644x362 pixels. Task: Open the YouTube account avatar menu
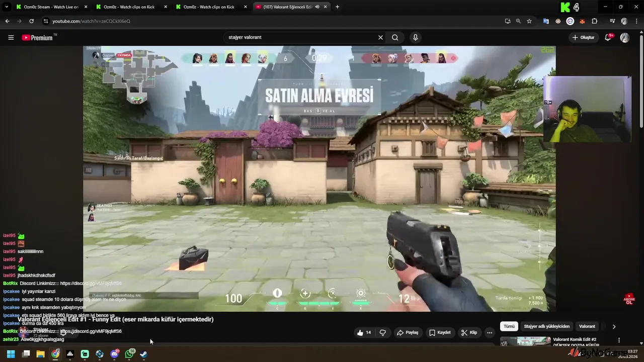click(x=625, y=37)
